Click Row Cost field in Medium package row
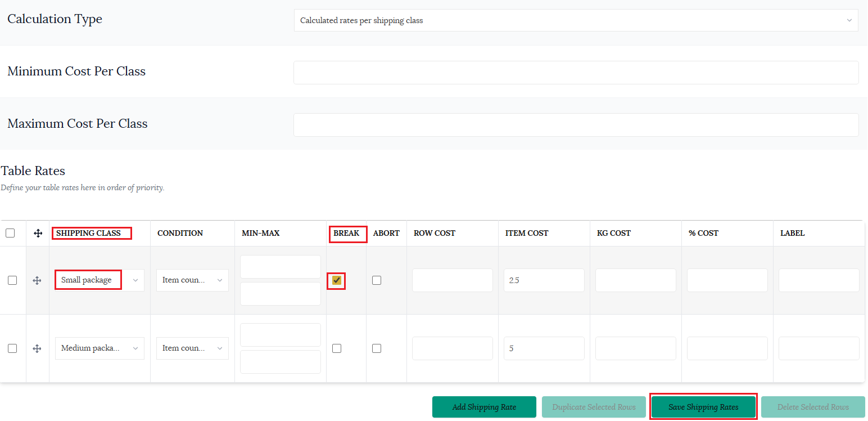The height and width of the screenshot is (421, 868). click(x=453, y=348)
